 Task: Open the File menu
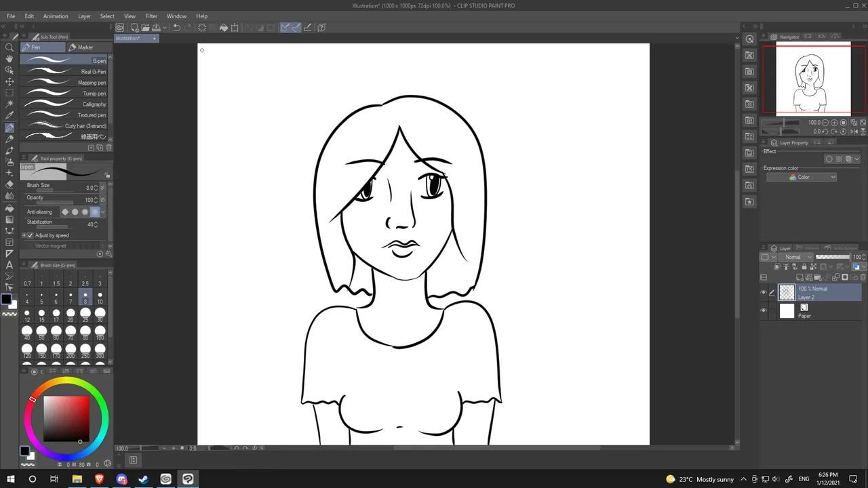pyautogui.click(x=11, y=16)
